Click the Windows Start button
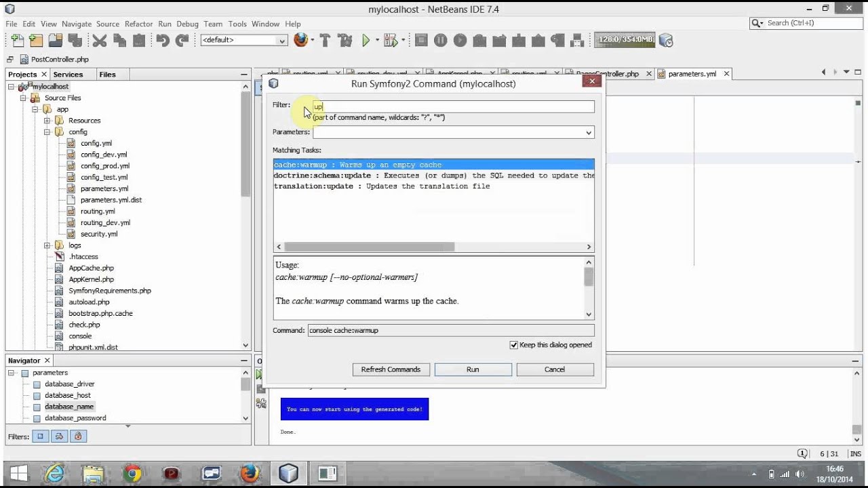 18,473
